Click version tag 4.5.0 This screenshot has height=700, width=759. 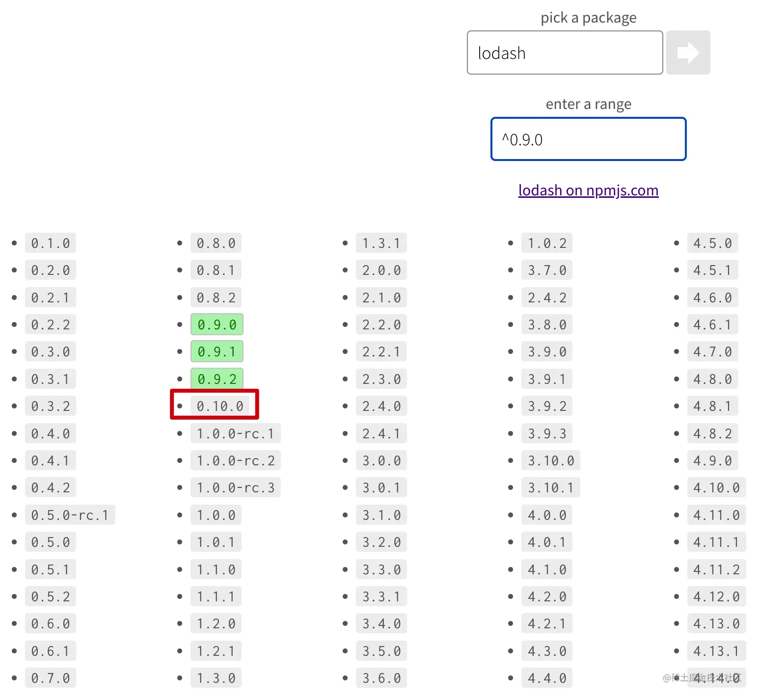(712, 243)
